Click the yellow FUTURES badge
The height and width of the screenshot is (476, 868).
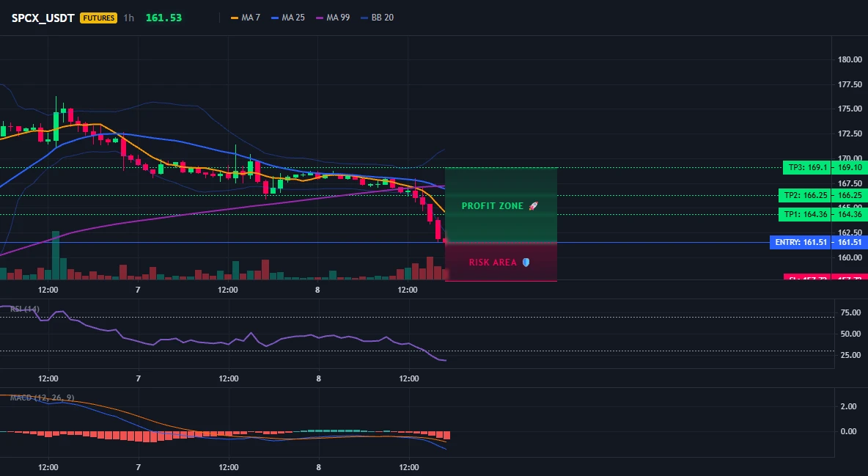point(98,18)
